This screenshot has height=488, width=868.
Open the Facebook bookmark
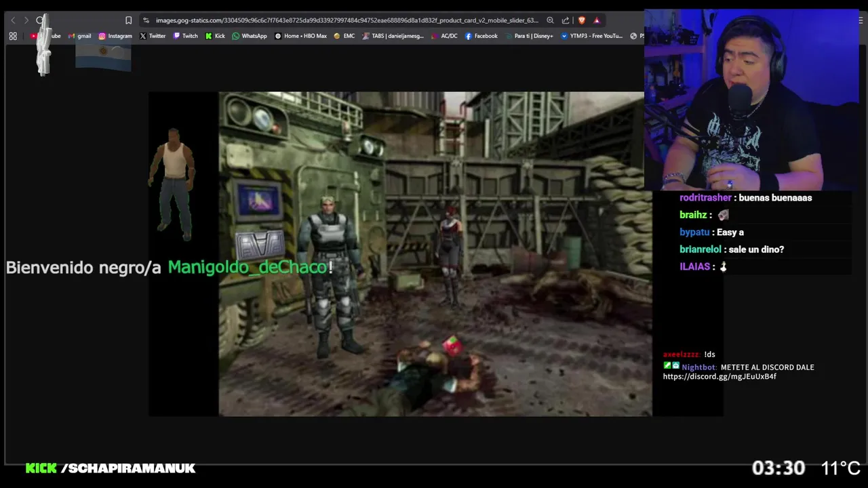481,36
